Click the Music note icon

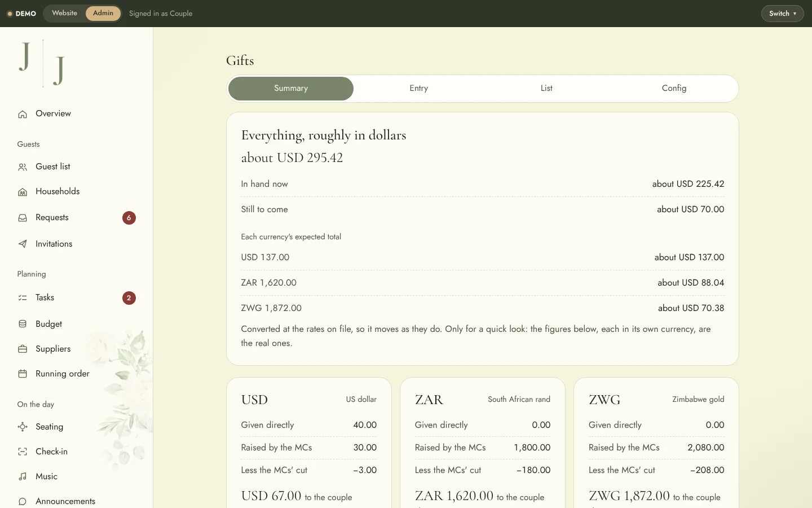23,476
